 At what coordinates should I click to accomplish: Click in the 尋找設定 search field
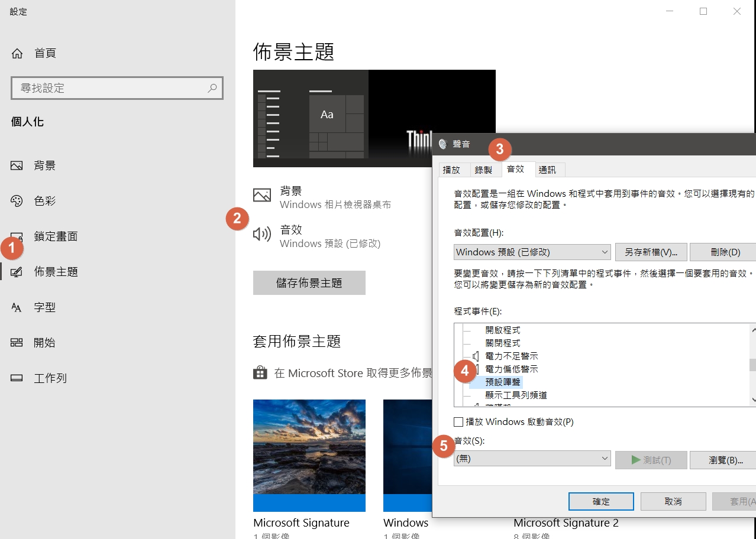click(x=117, y=88)
